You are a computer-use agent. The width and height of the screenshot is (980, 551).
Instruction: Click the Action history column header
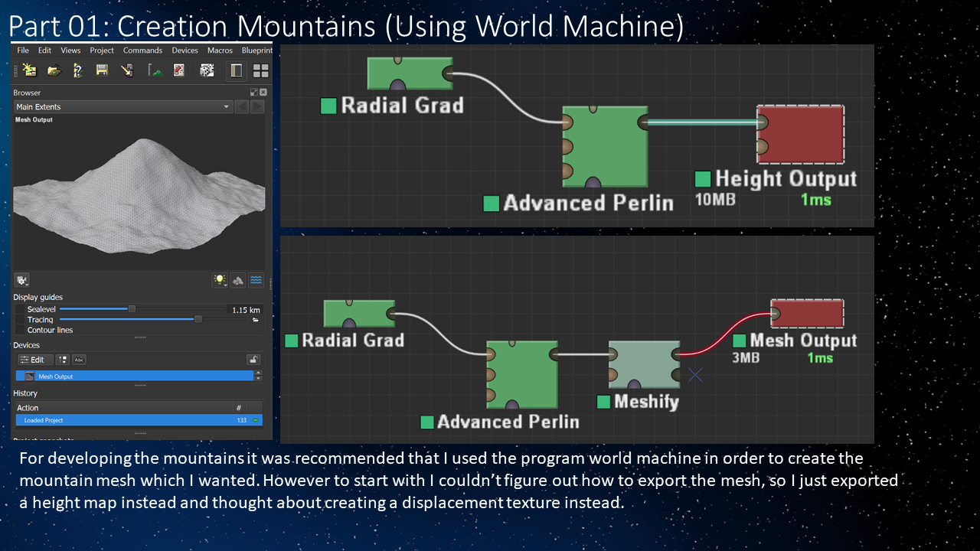(122, 408)
